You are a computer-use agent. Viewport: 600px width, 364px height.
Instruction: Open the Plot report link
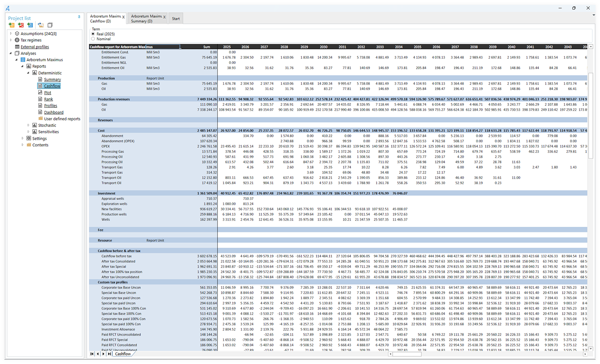tap(48, 93)
